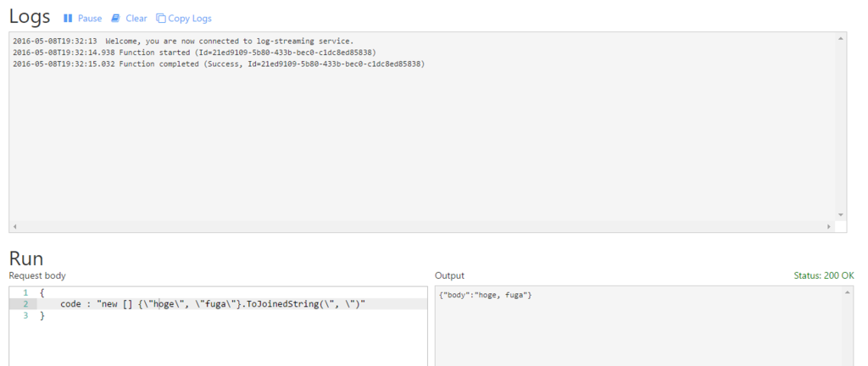Click the Run heading
The image size is (868, 366).
(26, 258)
